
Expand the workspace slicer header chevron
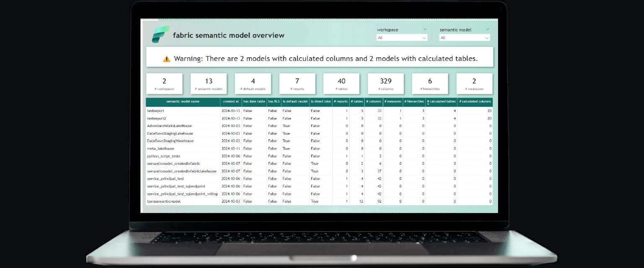(x=425, y=29)
